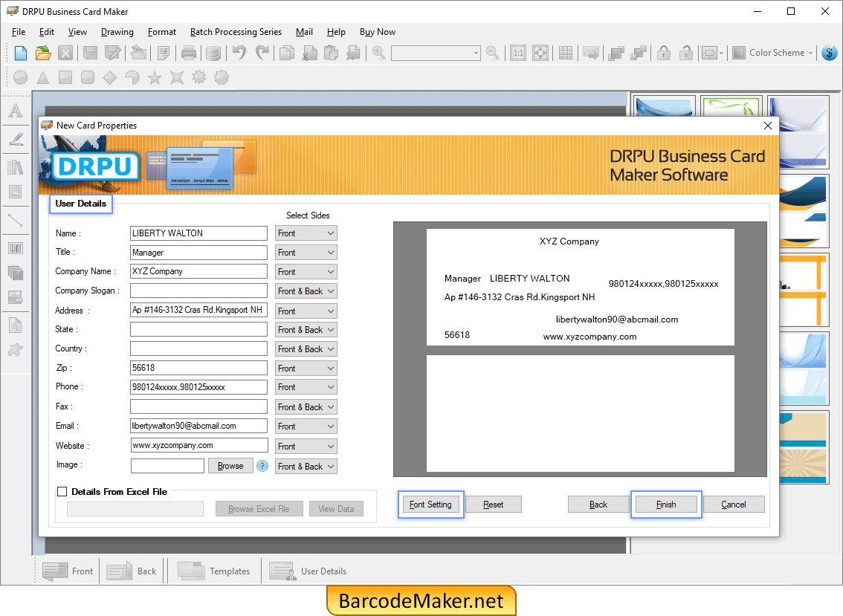843x616 pixels.
Task: Select the diamond shape tool
Action: point(110,77)
